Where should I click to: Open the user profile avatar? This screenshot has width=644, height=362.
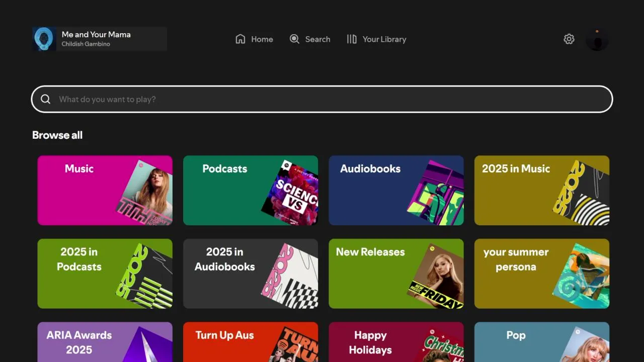click(597, 39)
